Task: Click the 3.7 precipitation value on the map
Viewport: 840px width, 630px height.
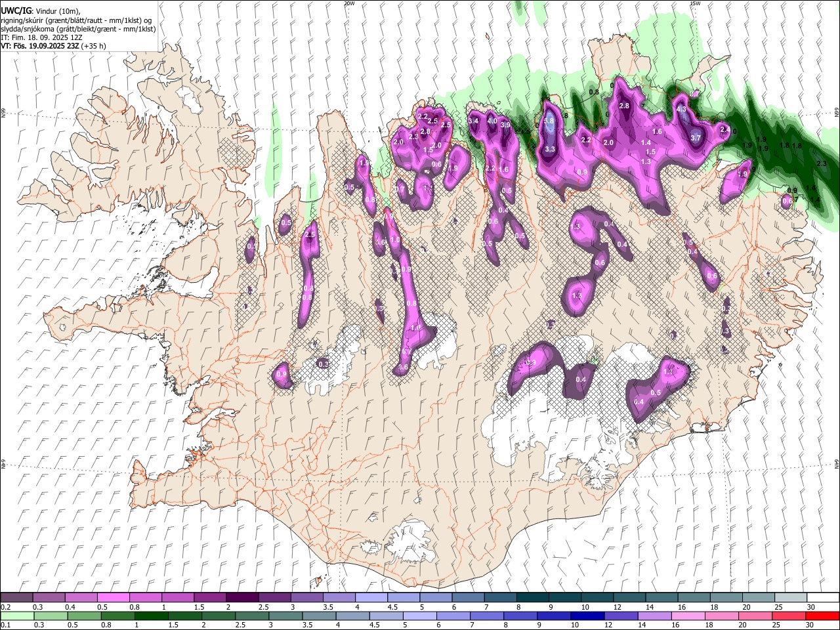Action: click(696, 138)
